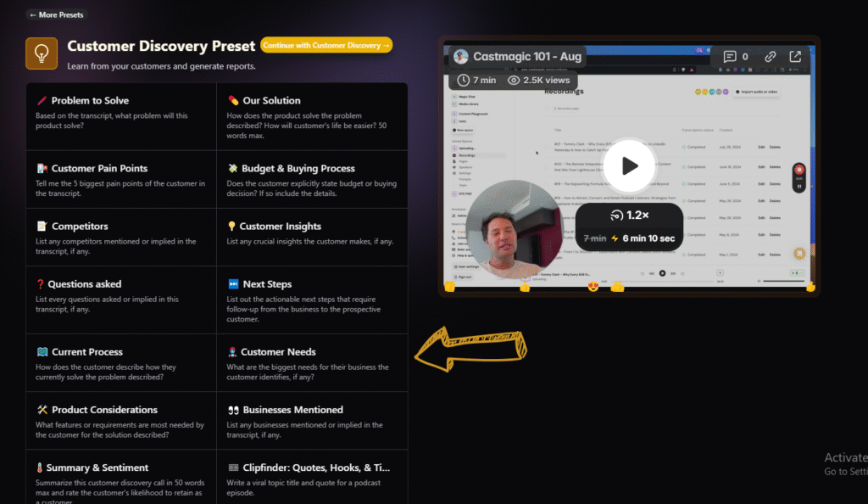868x504 pixels.
Task: Click the Continue with Customer Discovery button
Action: coord(325,46)
